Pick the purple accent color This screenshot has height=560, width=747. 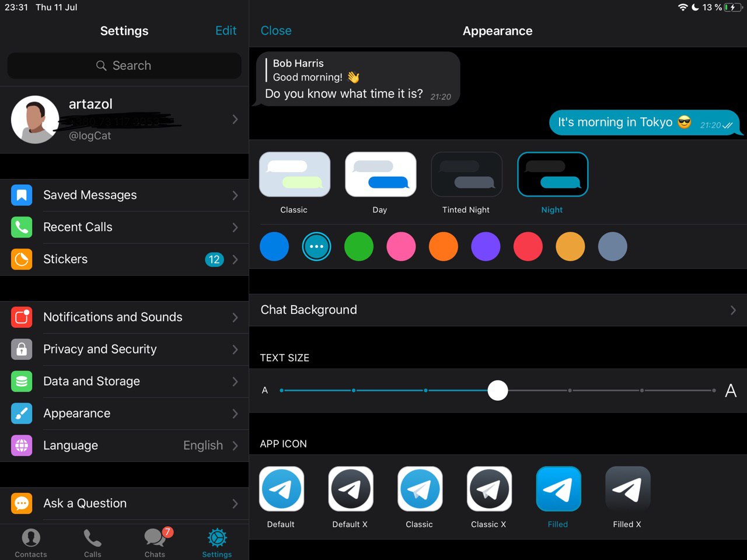(486, 246)
